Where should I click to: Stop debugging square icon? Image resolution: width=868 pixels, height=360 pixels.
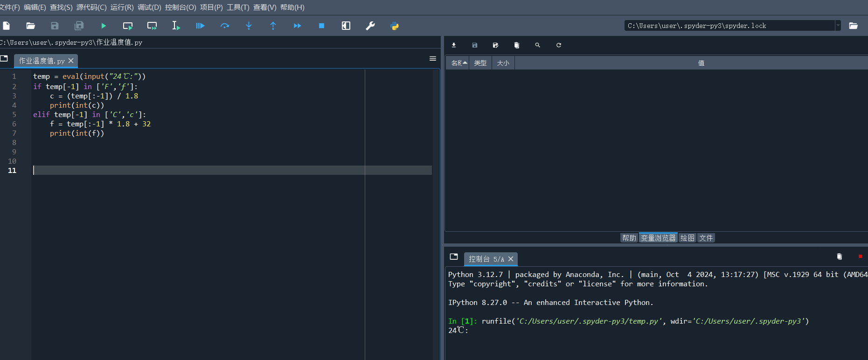click(x=321, y=26)
